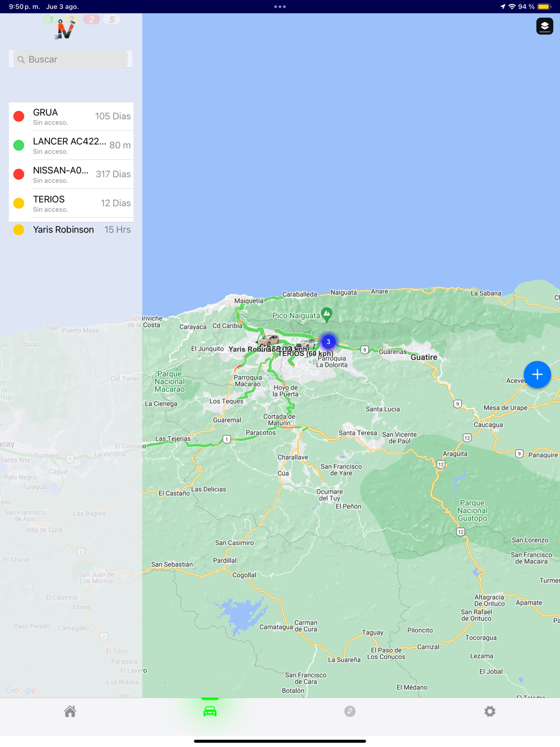
Task: Select the NISSAN-A0 vehicle row
Action: click(71, 174)
